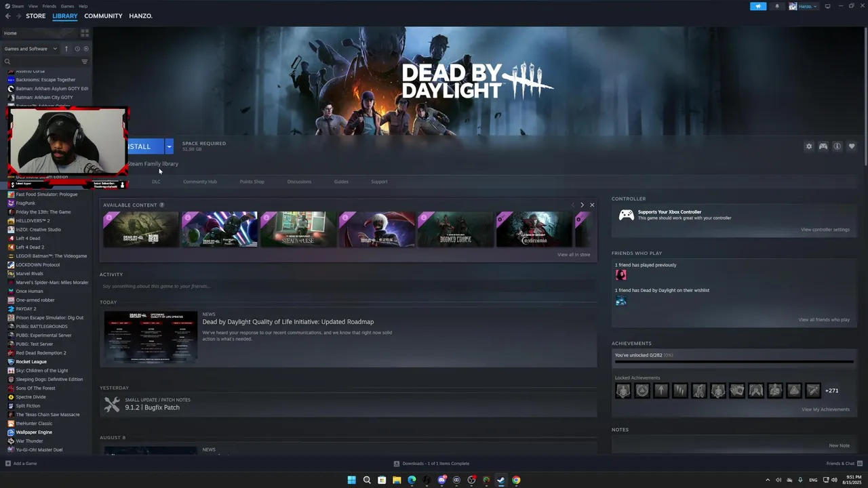Click the activity 'Say something about this game' field
Image resolution: width=868 pixels, height=488 pixels.
tap(349, 286)
